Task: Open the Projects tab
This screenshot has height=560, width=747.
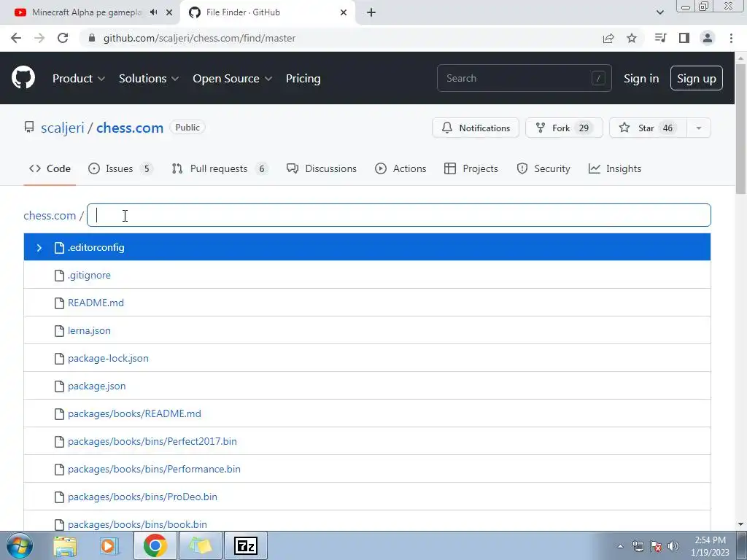Action: (471, 168)
